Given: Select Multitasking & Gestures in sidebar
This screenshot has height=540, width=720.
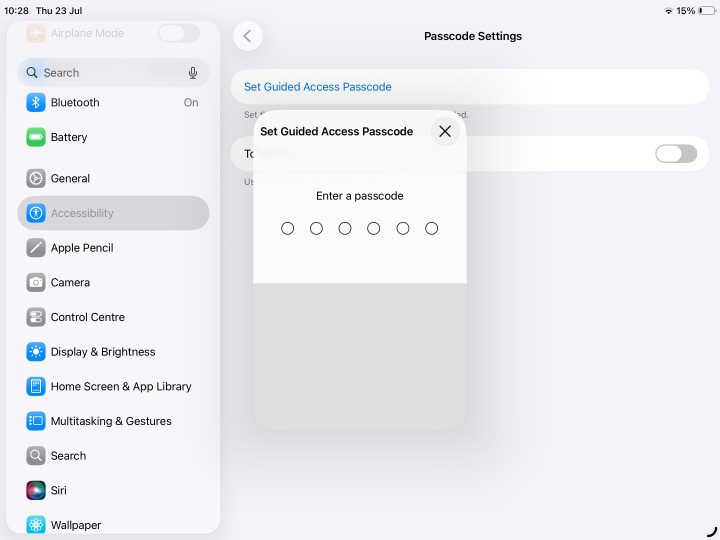Looking at the screenshot, I should click(x=113, y=421).
